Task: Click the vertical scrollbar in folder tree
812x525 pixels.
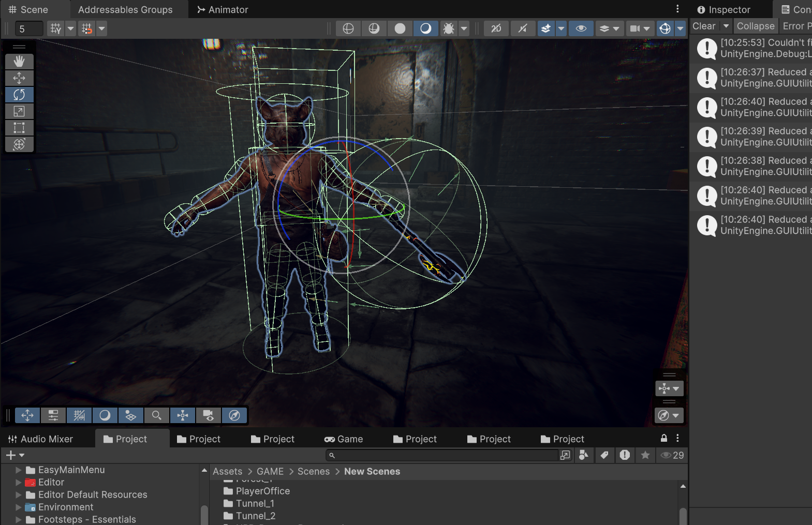Action: pyautogui.click(x=204, y=515)
